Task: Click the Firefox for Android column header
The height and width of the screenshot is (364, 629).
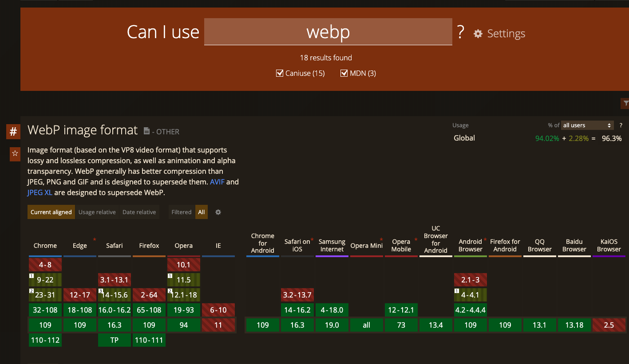Action: click(x=505, y=245)
